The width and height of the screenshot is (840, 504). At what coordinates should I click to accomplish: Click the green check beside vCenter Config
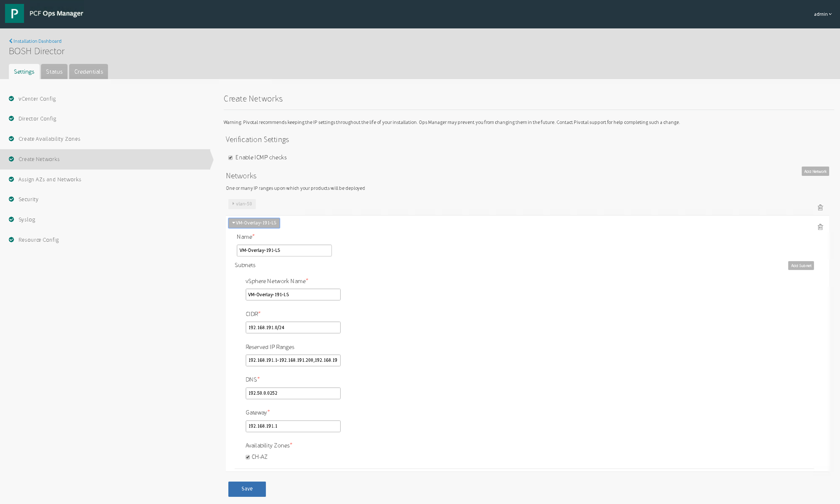12,98
